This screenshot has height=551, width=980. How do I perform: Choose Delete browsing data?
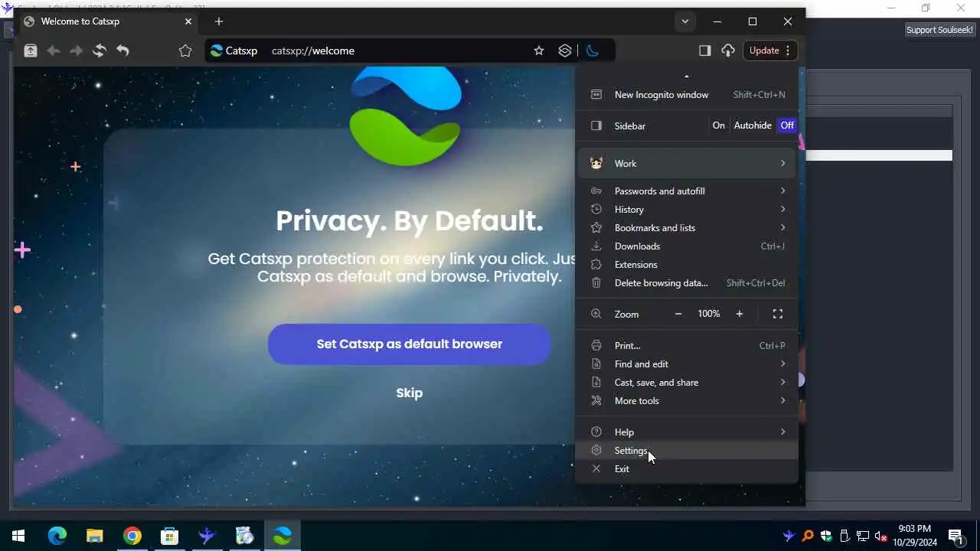[x=687, y=283]
